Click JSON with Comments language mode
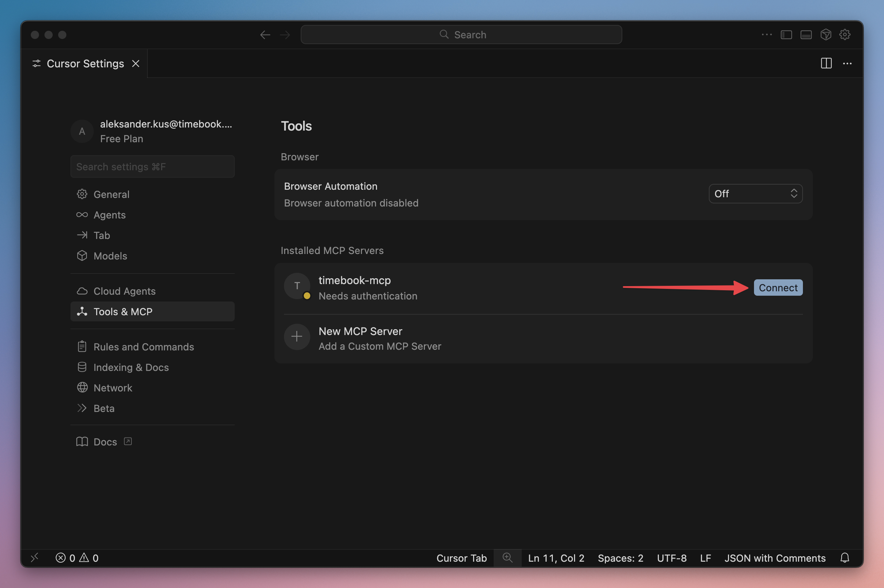Image resolution: width=884 pixels, height=588 pixels. click(775, 558)
